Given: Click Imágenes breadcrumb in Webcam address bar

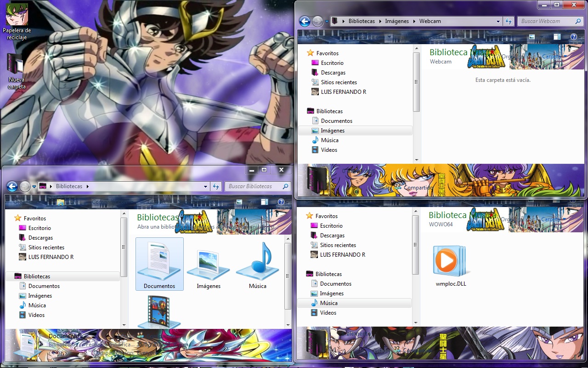Looking at the screenshot, I should [397, 21].
